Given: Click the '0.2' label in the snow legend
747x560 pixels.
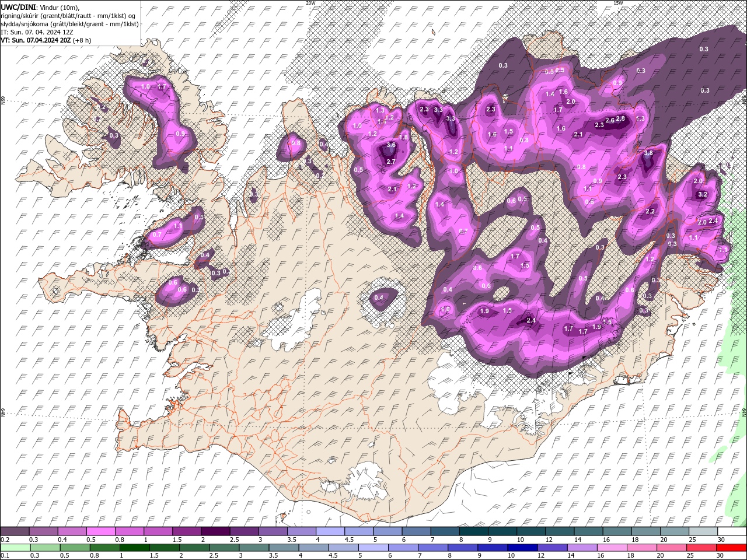Looking at the screenshot, I should (x=5, y=540).
